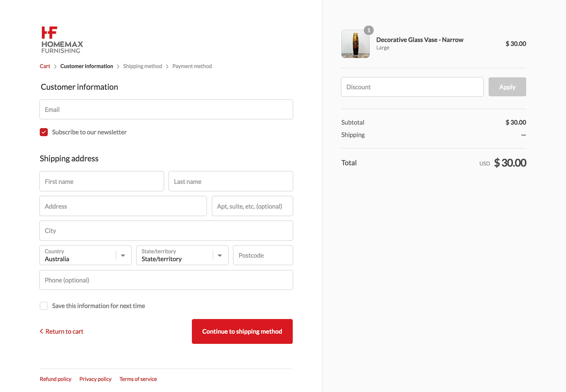The height and width of the screenshot is (392, 566).
Task: Focus the Email input field
Action: tap(166, 110)
